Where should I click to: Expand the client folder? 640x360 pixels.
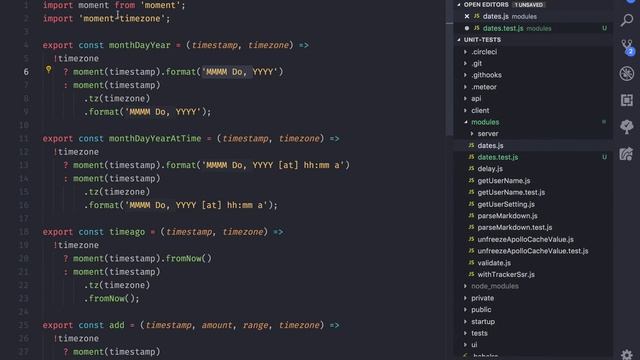coord(465,110)
